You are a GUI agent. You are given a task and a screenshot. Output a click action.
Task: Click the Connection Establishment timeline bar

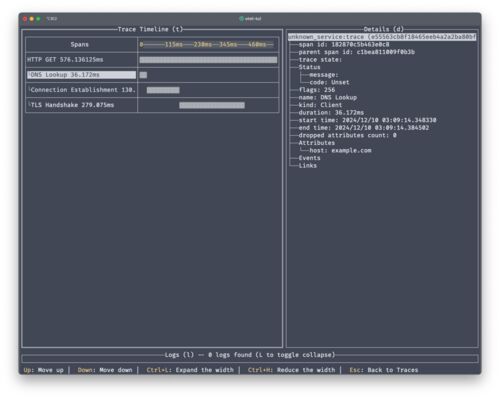tap(163, 90)
